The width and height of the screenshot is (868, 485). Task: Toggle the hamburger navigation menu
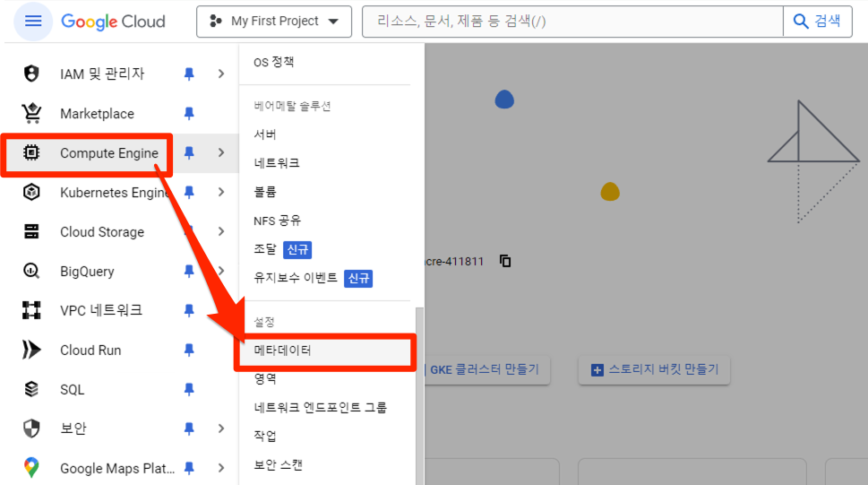pyautogui.click(x=33, y=21)
